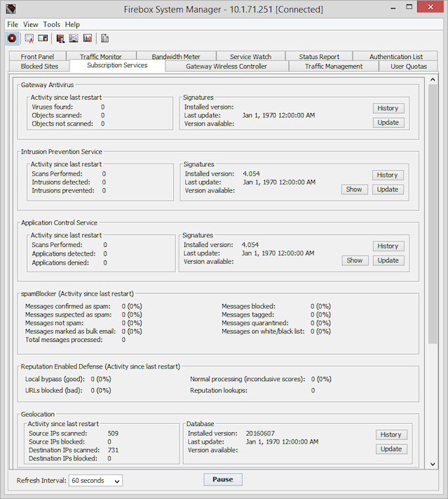Select the Gateway Wireless Controller tab
The width and height of the screenshot is (448, 499).
point(226,66)
